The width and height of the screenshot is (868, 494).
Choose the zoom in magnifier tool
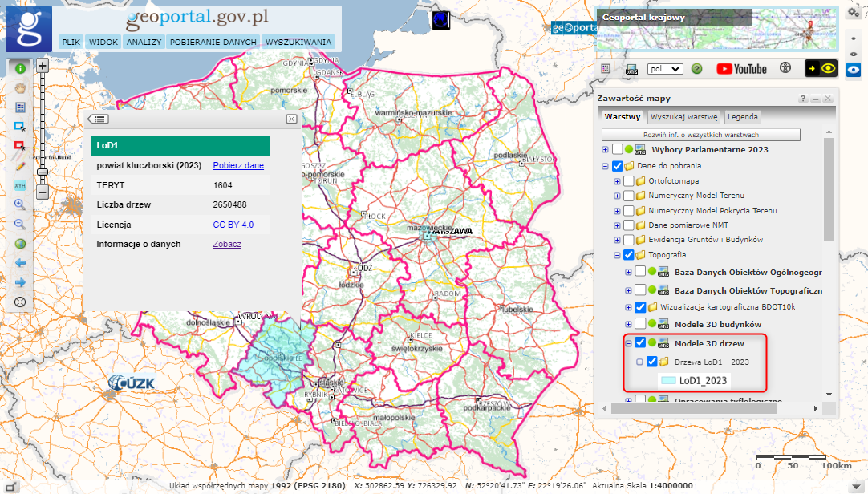click(x=20, y=204)
